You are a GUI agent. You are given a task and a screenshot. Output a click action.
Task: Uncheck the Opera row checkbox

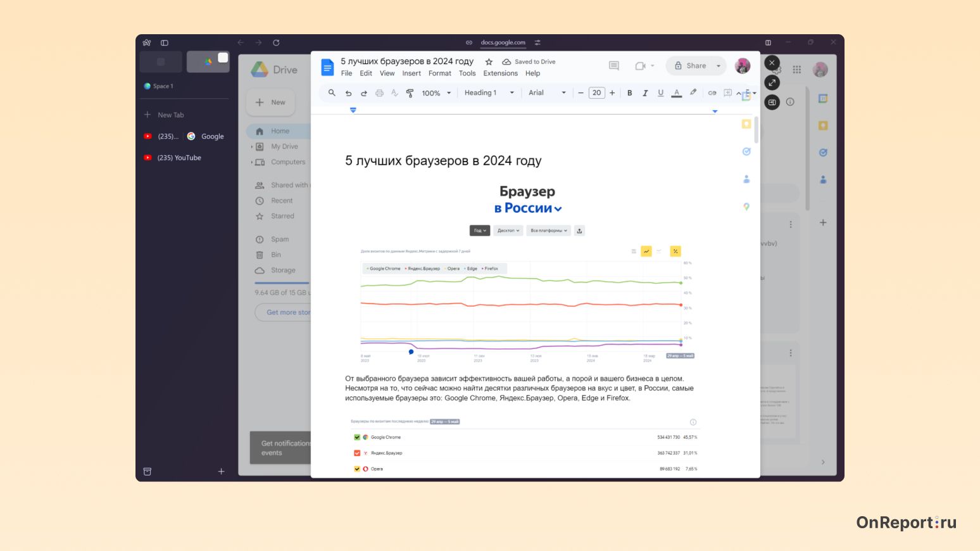click(x=357, y=469)
